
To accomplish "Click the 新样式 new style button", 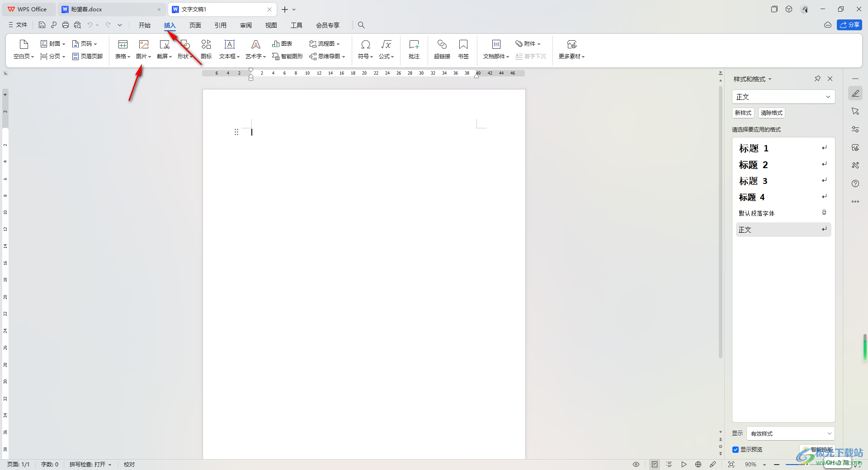I will point(743,113).
